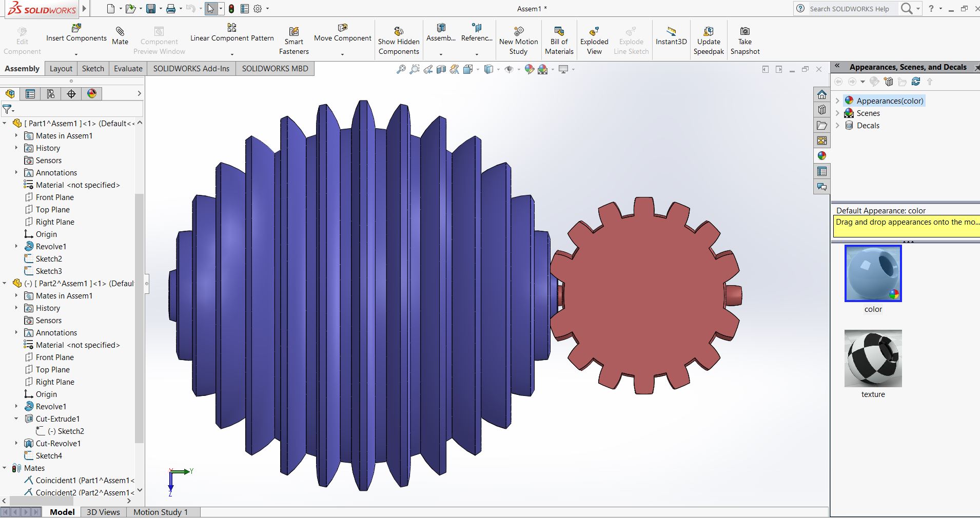Viewport: 980px width, 518px height.
Task: Open DimXpertManager tab icon
Action: click(x=71, y=94)
